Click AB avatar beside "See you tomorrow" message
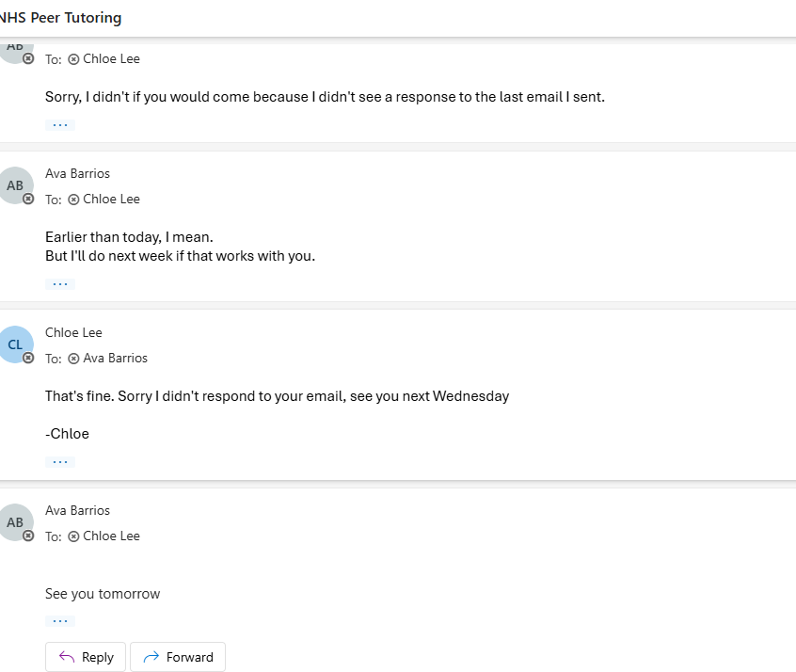The width and height of the screenshot is (796, 672). point(15,522)
